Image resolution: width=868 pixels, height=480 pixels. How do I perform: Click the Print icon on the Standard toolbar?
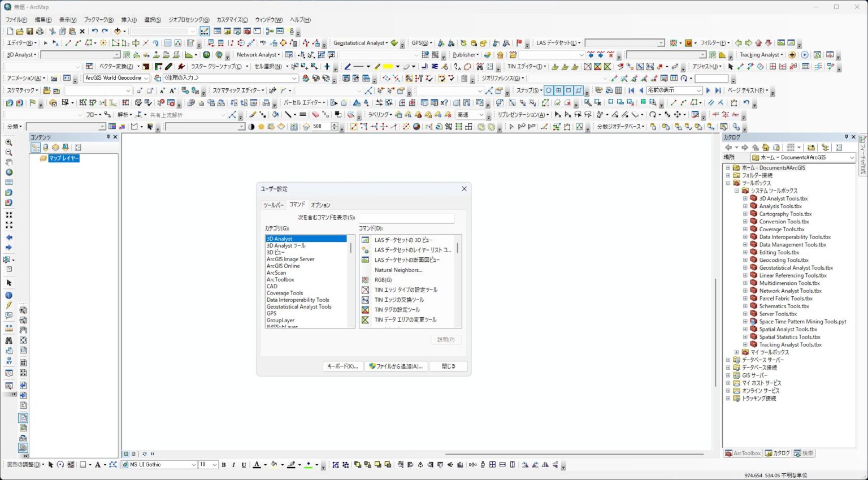[41, 31]
